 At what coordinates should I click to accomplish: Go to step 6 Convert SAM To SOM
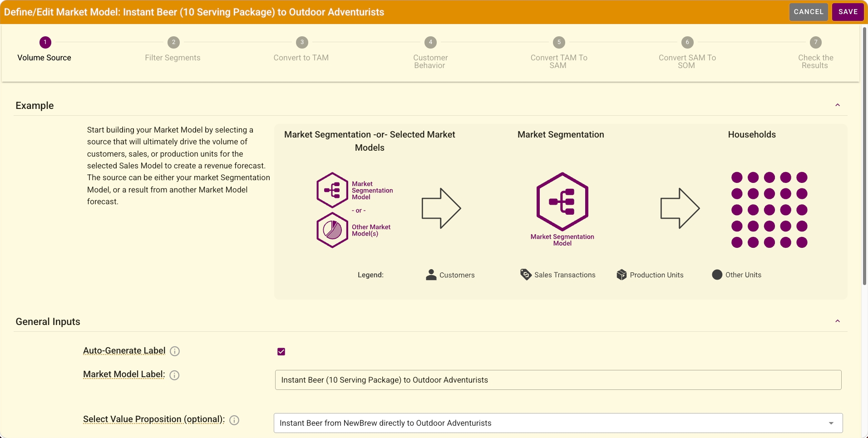click(x=687, y=53)
